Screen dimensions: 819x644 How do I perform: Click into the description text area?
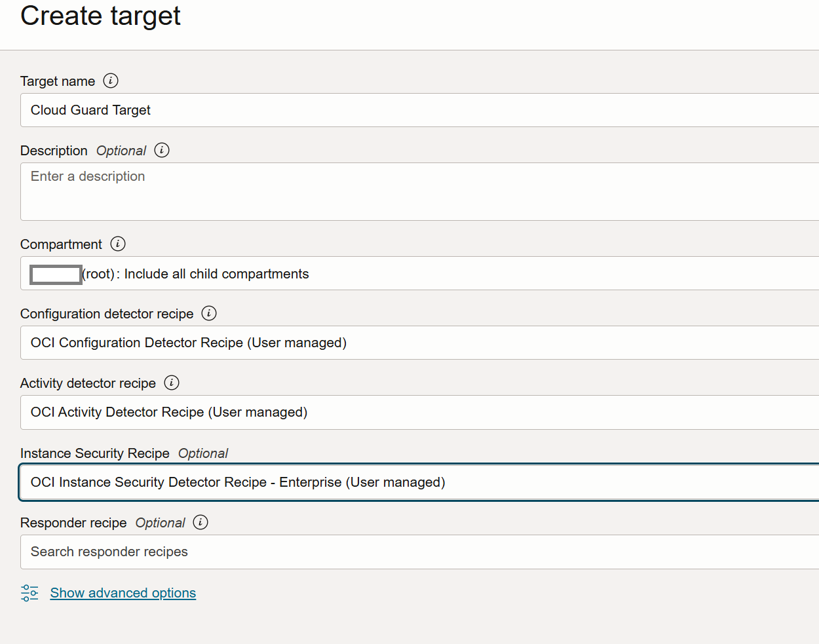419,191
